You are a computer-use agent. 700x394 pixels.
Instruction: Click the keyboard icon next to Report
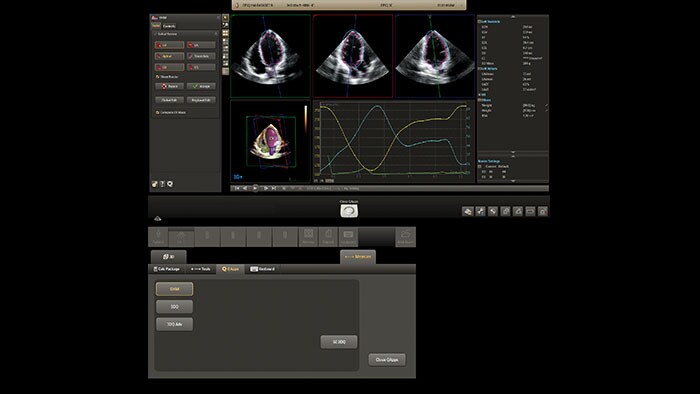click(348, 237)
